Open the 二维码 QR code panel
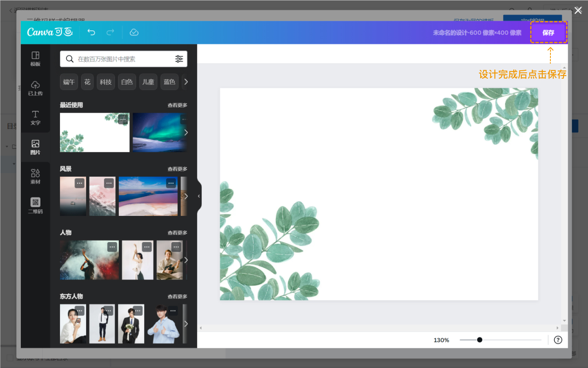This screenshot has height=368, width=588. [x=36, y=206]
